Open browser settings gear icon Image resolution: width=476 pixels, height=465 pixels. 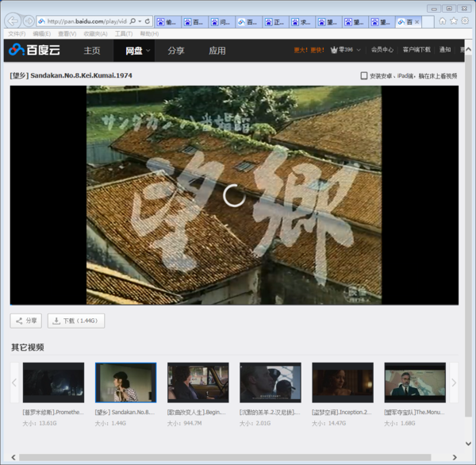click(465, 21)
